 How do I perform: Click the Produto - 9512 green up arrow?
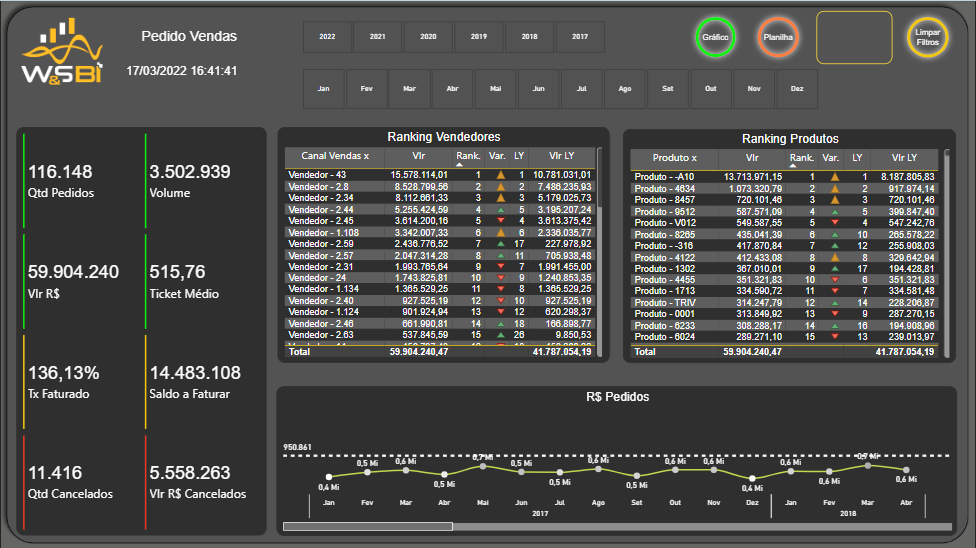click(835, 212)
